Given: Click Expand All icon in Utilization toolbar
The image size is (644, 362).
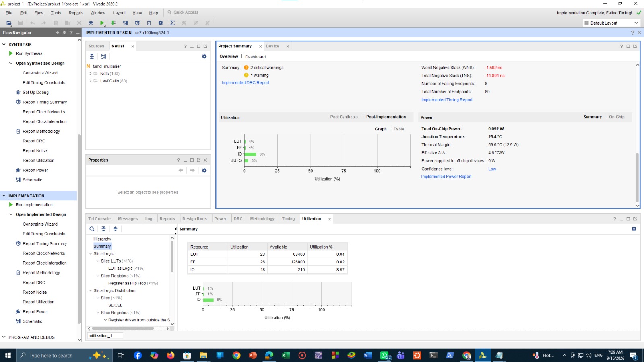Looking at the screenshot, I should [115, 229].
